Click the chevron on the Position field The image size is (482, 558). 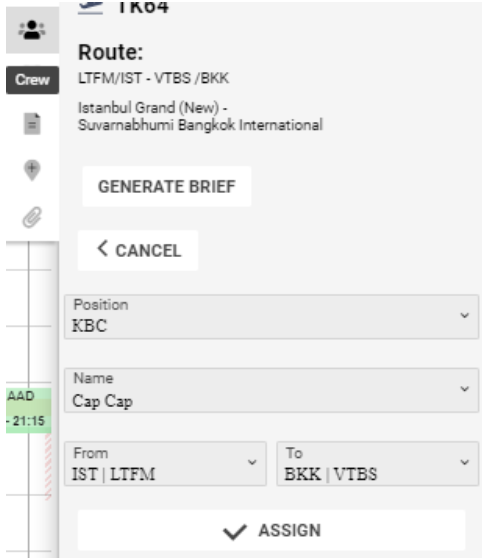[x=465, y=315]
